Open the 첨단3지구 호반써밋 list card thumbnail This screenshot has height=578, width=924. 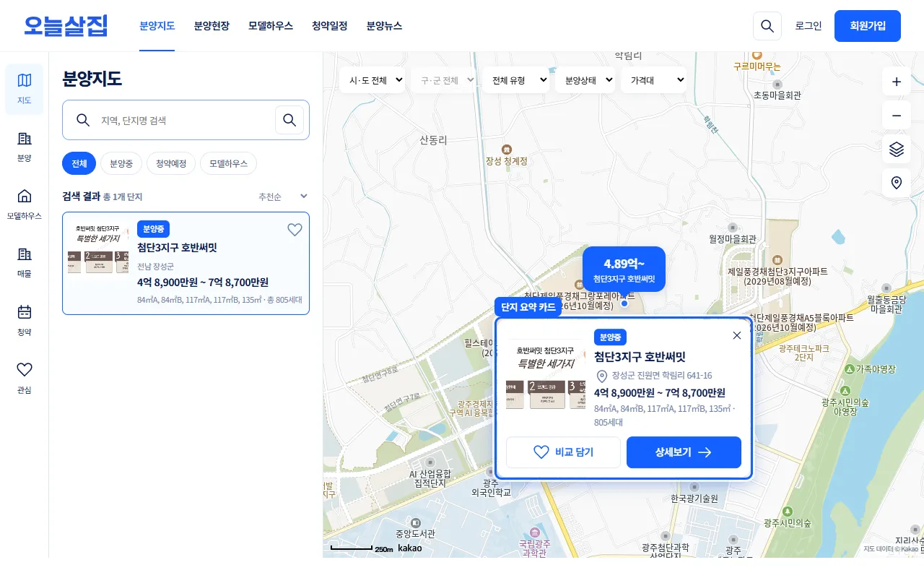(98, 249)
